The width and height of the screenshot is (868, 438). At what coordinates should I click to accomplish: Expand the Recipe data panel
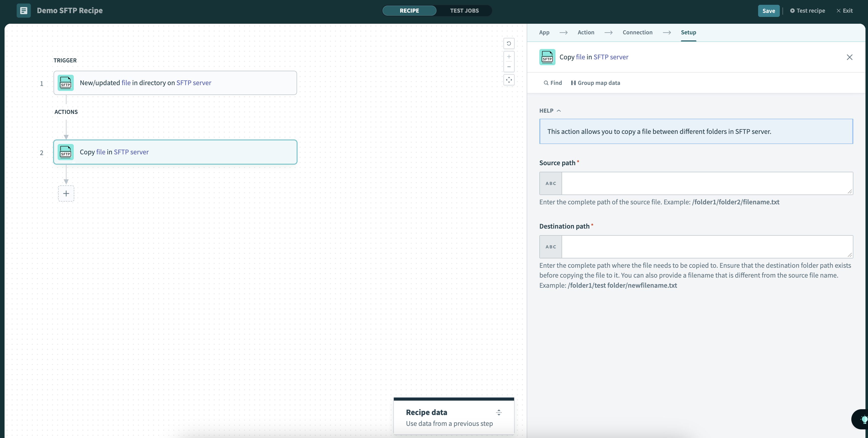tap(499, 412)
